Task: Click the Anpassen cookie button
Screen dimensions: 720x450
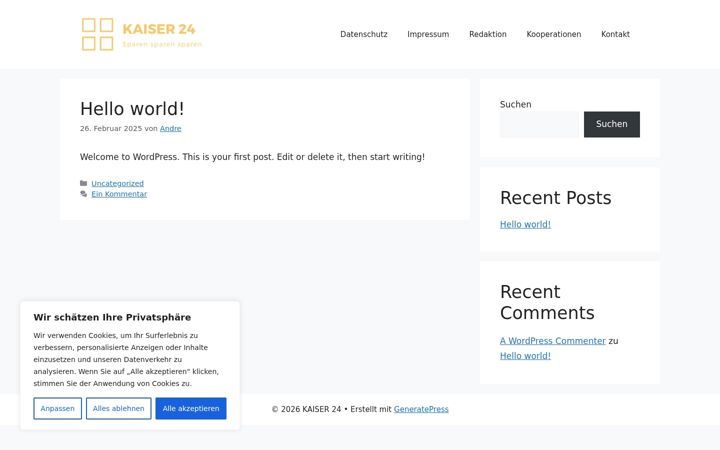Action: [x=57, y=408]
